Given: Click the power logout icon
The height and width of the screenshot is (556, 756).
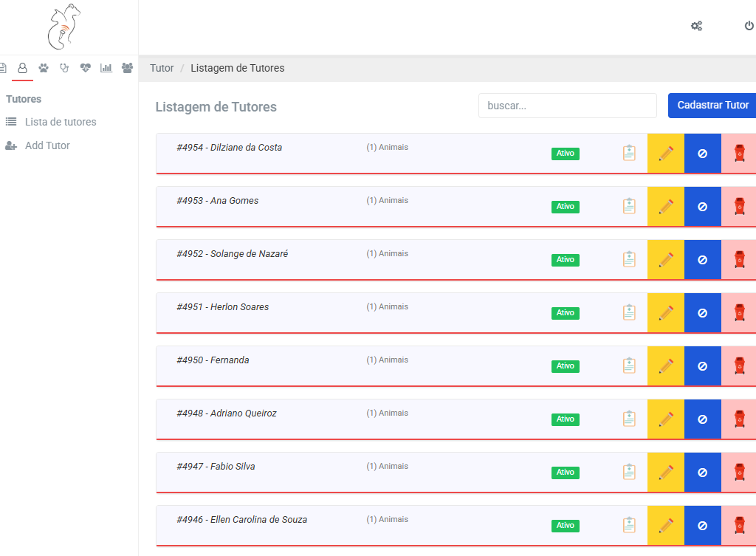Looking at the screenshot, I should click(749, 26).
